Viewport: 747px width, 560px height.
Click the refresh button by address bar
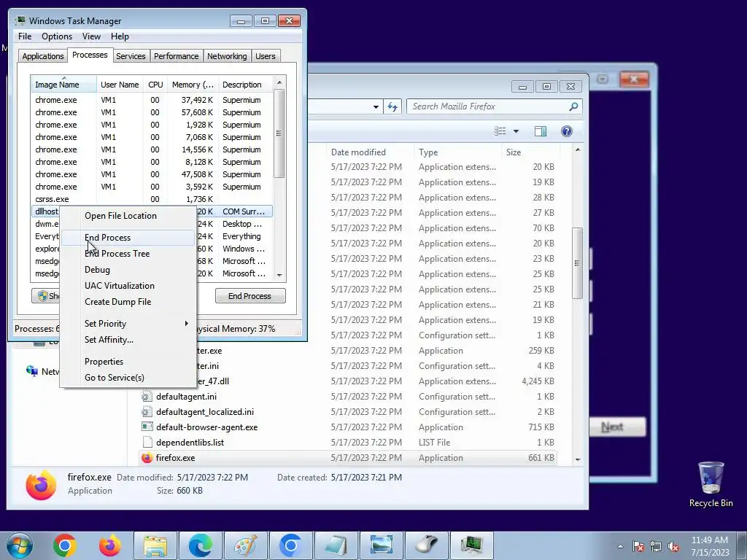(x=392, y=106)
